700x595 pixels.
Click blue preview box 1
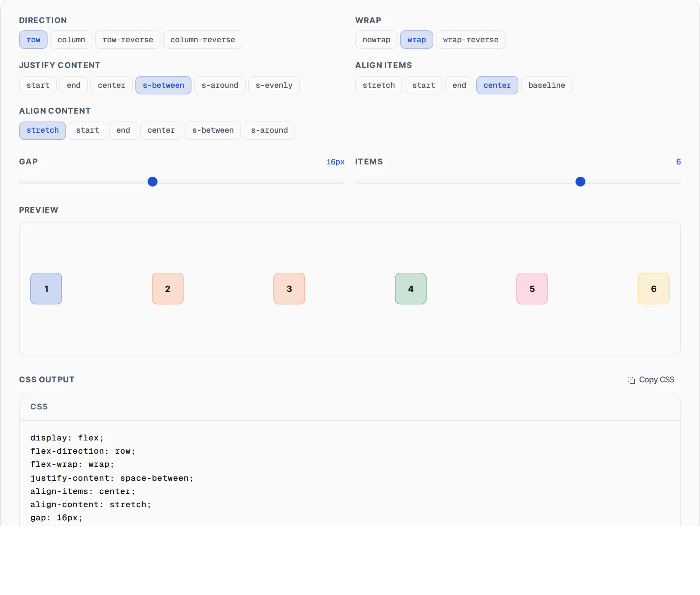coord(46,289)
